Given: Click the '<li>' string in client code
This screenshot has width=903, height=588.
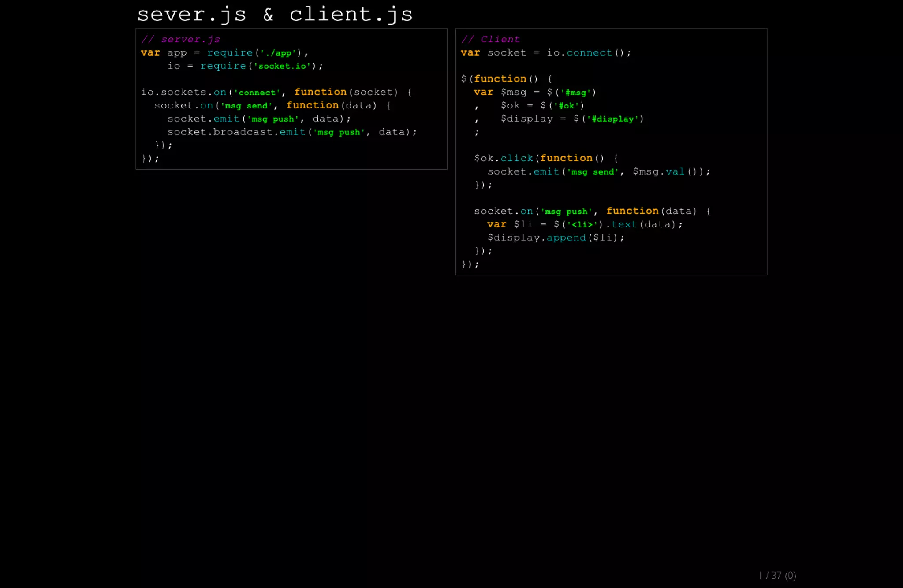Looking at the screenshot, I should tap(582, 224).
